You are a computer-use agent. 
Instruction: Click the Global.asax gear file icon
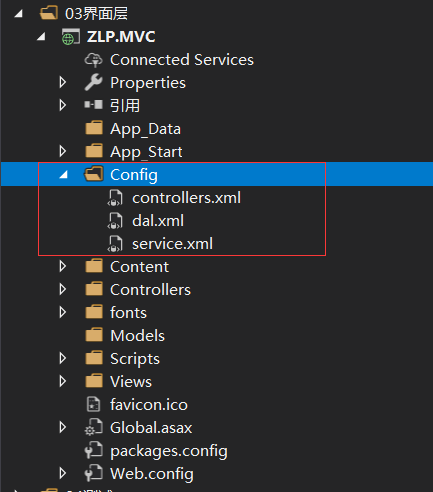point(94,427)
